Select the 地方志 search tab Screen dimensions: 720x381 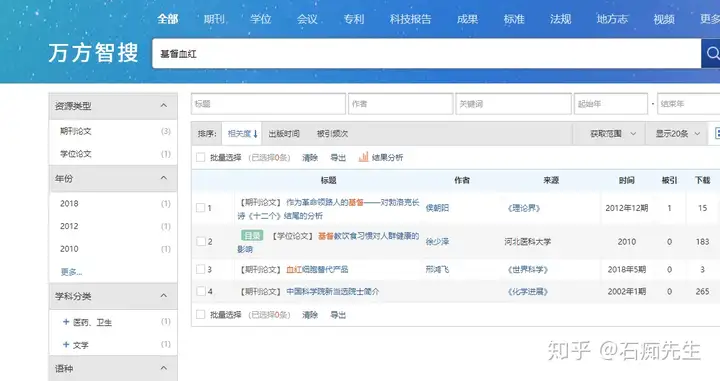[613, 19]
